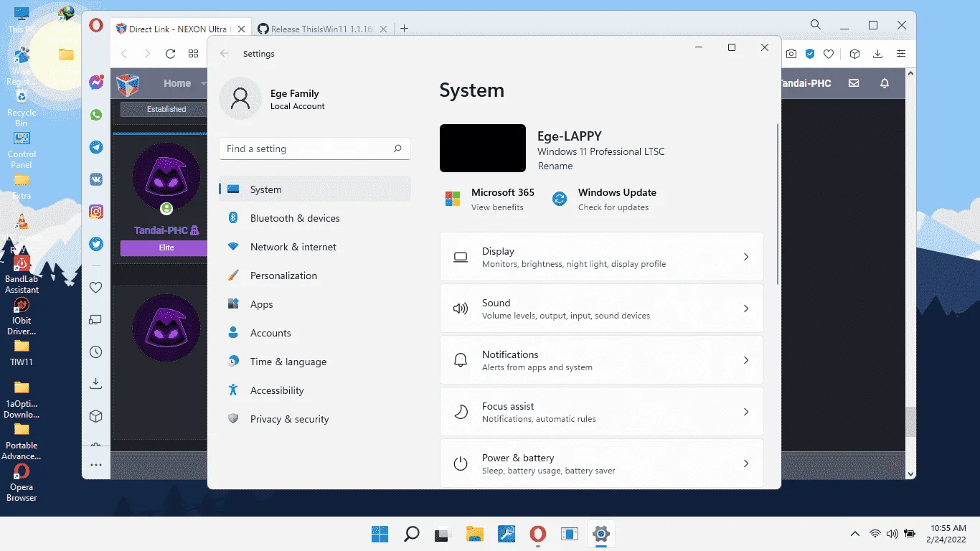Open Opera easy setup sliders icon
Viewport: 980px width, 551px height.
point(901,54)
